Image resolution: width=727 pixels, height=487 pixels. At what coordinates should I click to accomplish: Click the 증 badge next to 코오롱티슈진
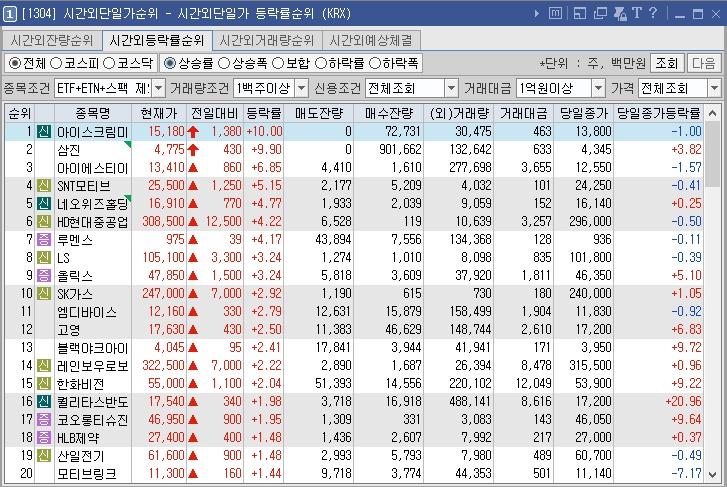click(44, 420)
